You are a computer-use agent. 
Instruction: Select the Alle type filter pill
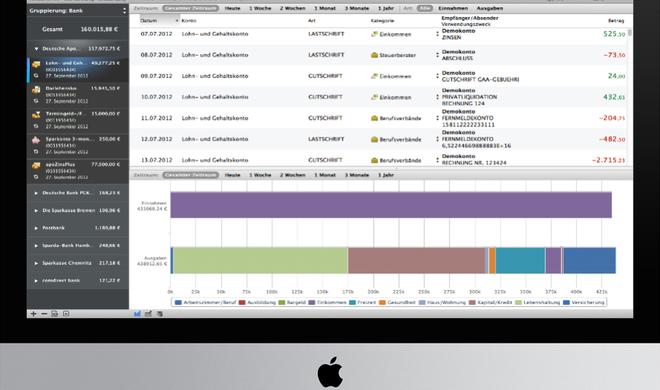click(425, 8)
